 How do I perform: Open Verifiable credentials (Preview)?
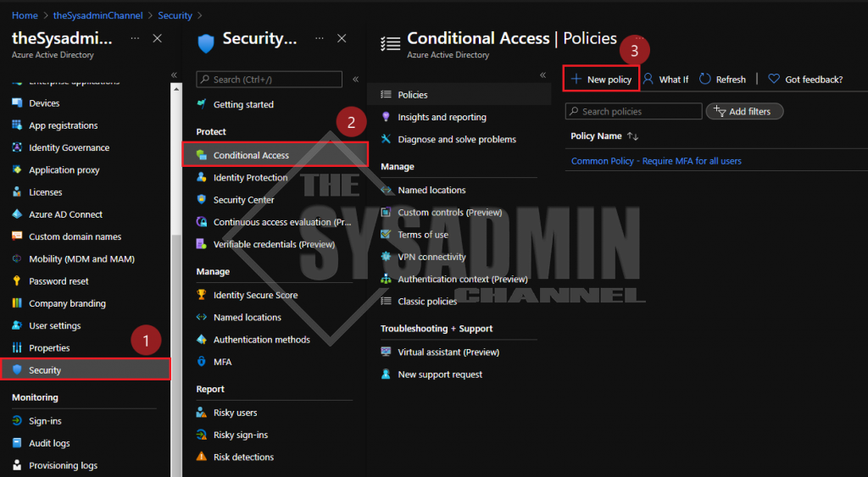[274, 244]
